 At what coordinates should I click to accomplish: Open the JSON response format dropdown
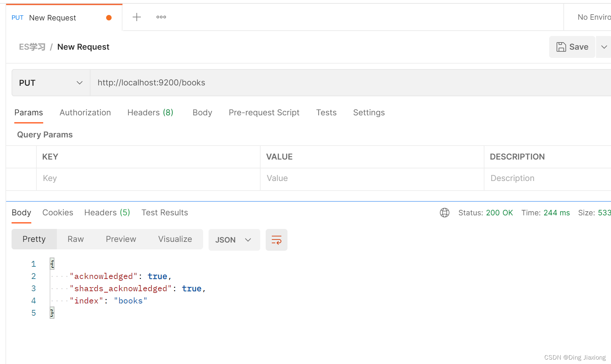point(234,240)
